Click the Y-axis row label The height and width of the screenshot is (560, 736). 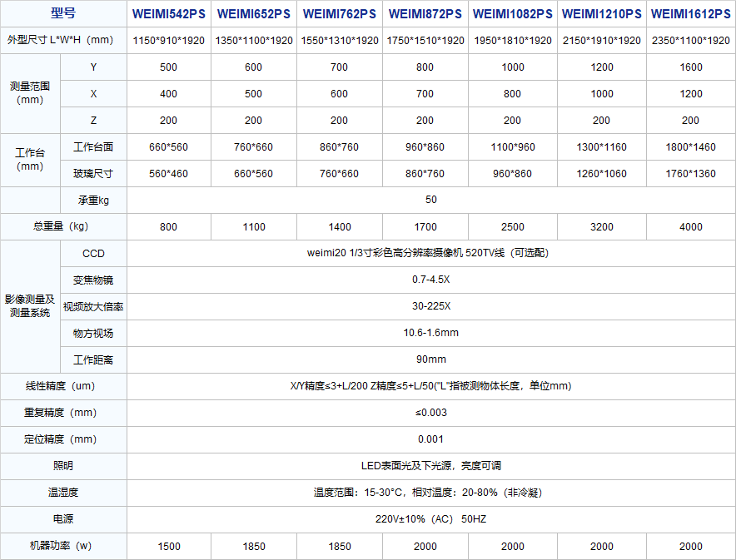(x=93, y=67)
